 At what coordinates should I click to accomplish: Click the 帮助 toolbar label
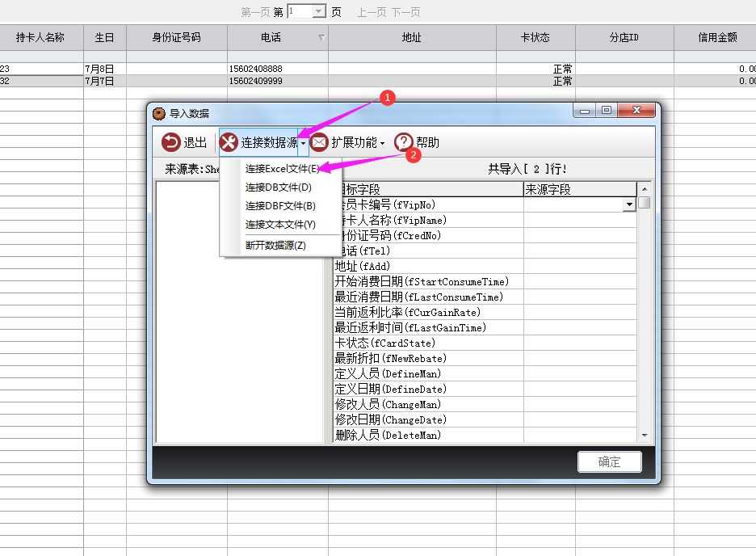point(427,143)
